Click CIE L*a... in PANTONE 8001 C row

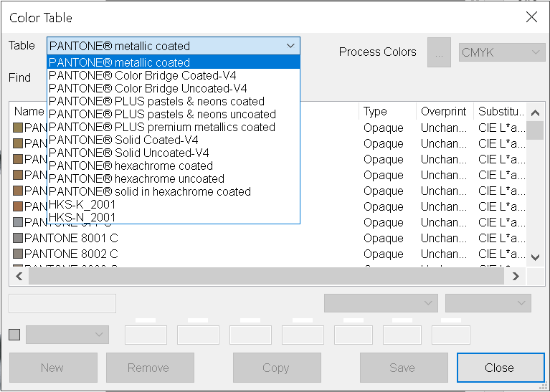(x=501, y=239)
